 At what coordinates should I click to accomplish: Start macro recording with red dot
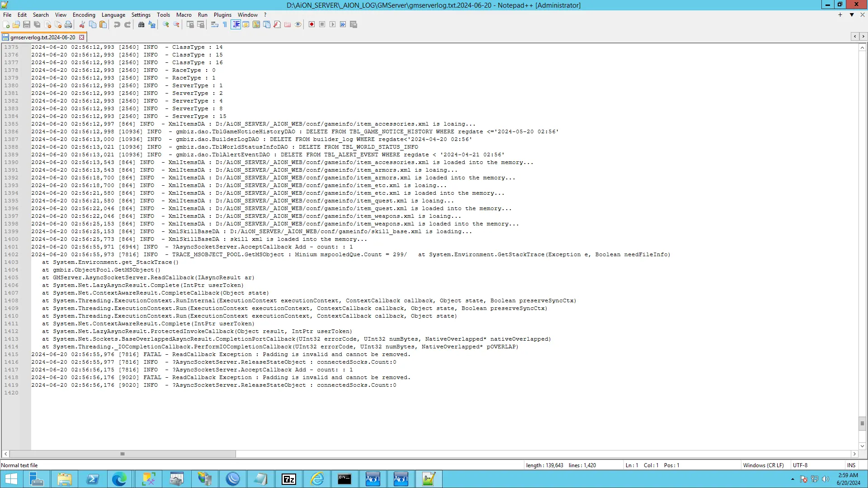(311, 24)
